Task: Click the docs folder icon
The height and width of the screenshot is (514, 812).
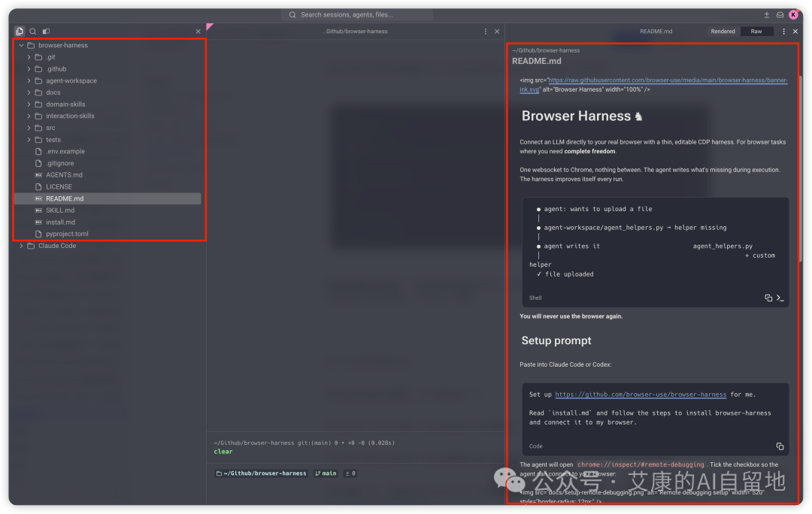Action: pyautogui.click(x=38, y=92)
